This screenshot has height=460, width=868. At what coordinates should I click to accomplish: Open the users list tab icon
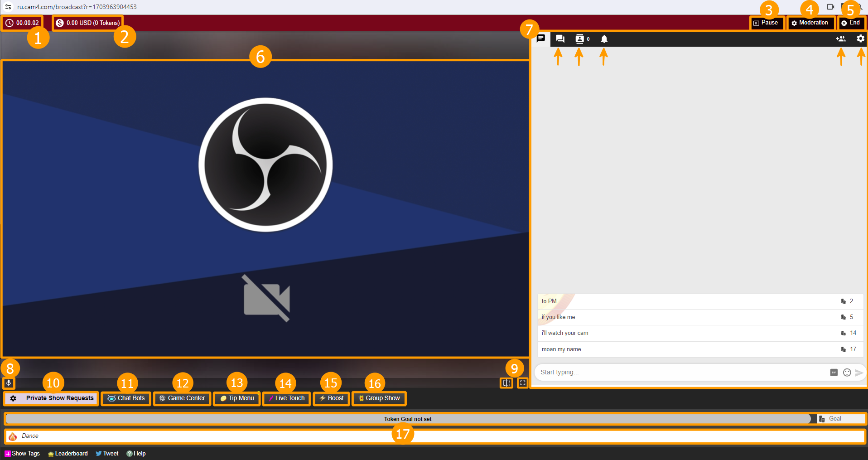(x=580, y=39)
